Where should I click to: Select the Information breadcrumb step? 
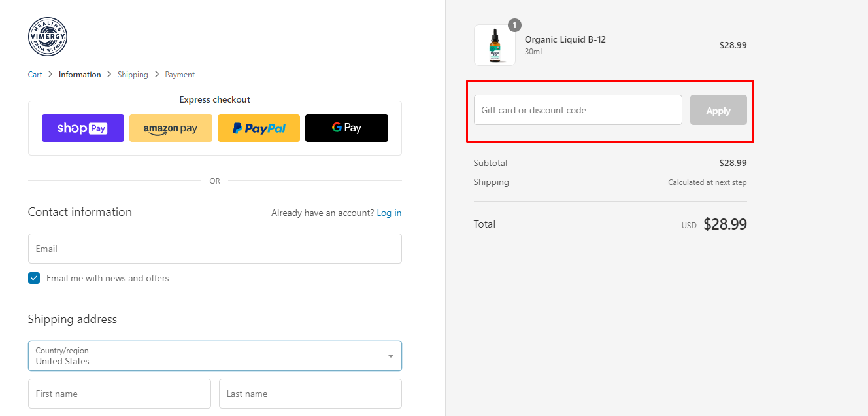(x=80, y=75)
